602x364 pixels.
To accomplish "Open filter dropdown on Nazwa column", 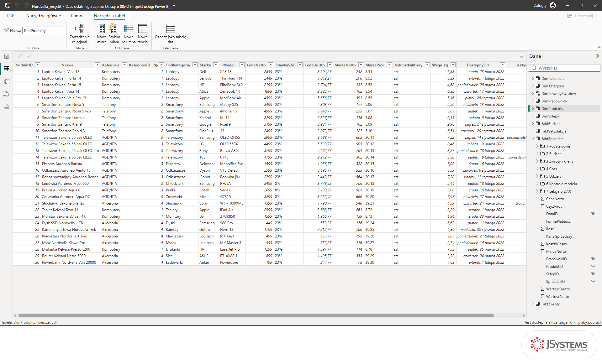I will (98, 65).
